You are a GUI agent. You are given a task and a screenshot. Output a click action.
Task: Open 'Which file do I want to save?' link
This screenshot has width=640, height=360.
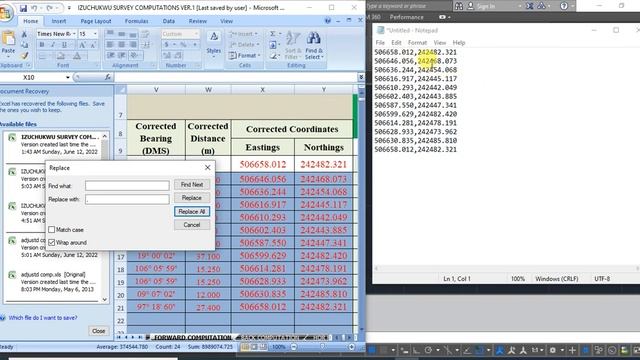tap(43, 318)
